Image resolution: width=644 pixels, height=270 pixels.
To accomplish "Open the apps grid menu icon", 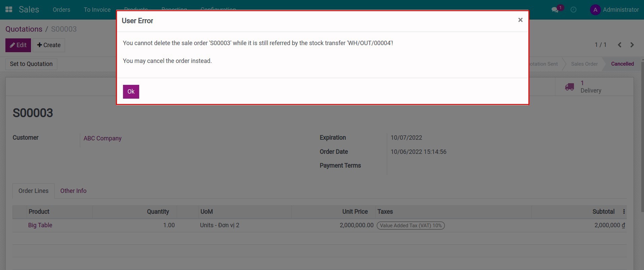I will click(9, 9).
